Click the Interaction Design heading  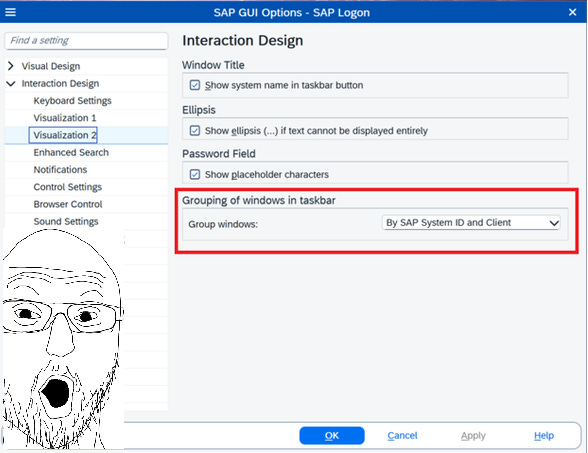tap(243, 40)
